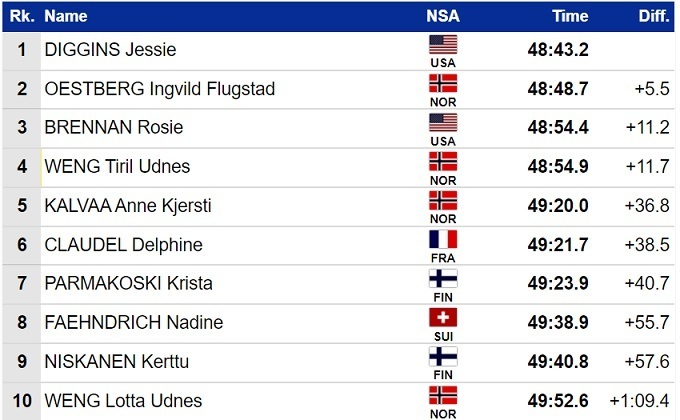
Task: Sort by the Name column header
Action: click(x=66, y=16)
